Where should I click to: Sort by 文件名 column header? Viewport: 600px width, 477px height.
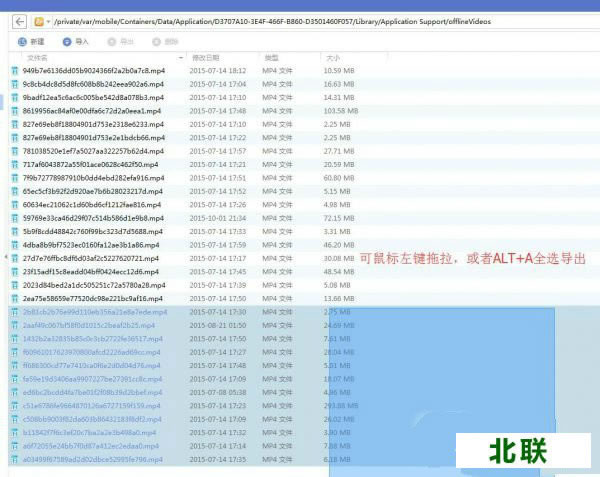click(x=40, y=58)
